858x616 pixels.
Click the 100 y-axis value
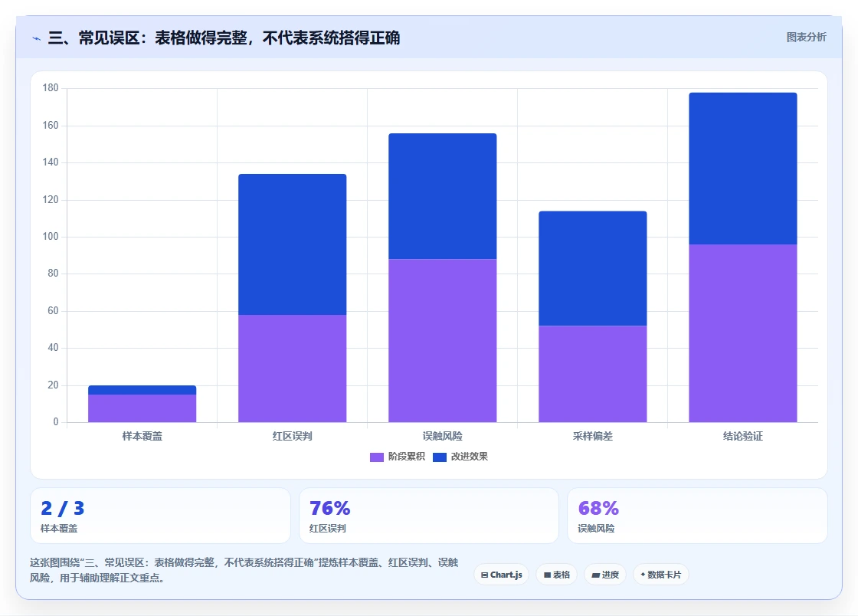51,236
